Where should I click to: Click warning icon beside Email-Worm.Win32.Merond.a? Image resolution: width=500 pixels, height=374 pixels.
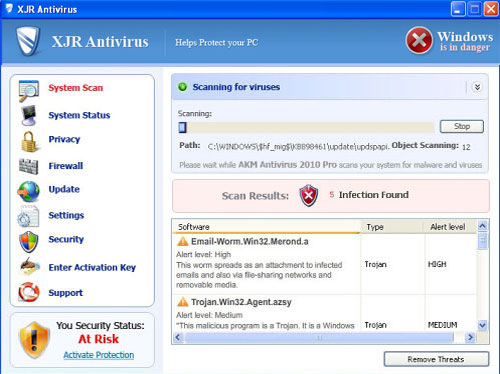(x=183, y=241)
